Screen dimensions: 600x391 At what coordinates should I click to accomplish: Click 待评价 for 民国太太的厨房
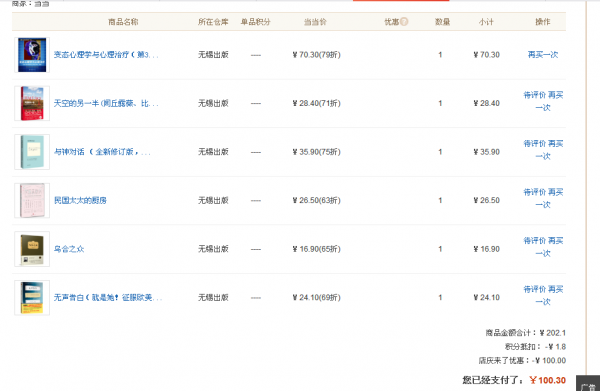(x=535, y=192)
